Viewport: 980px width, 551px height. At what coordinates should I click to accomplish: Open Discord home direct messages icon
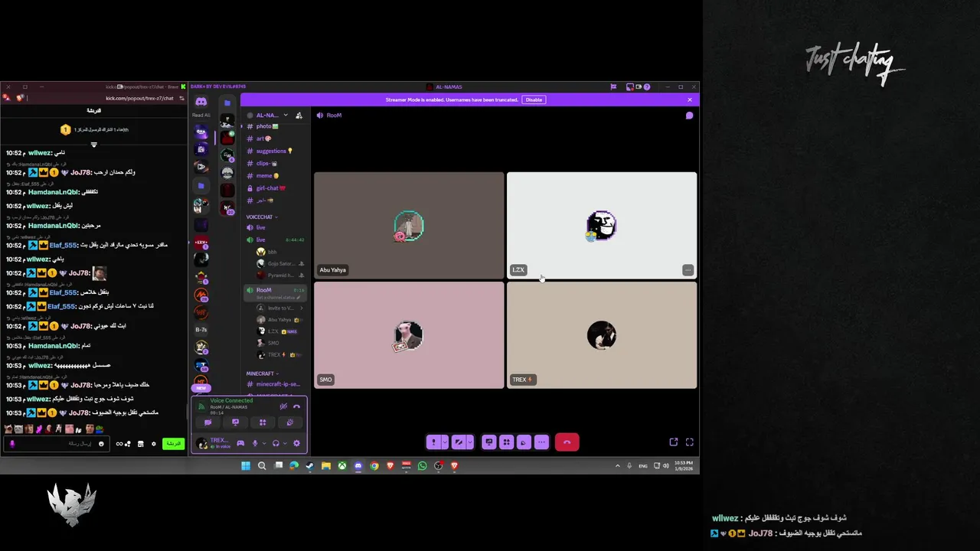click(201, 101)
